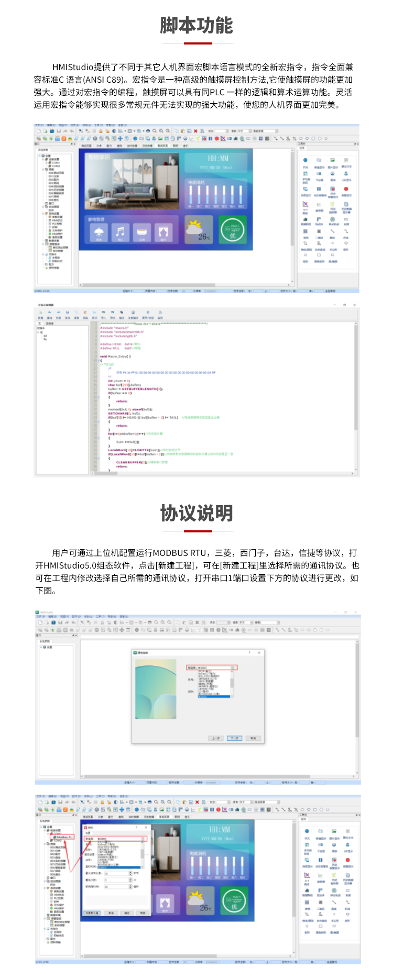The width and height of the screenshot is (393, 980).
Task: Click 26℃ weather tile in 脚本功能 screenshot canvas
Action: pos(199,230)
